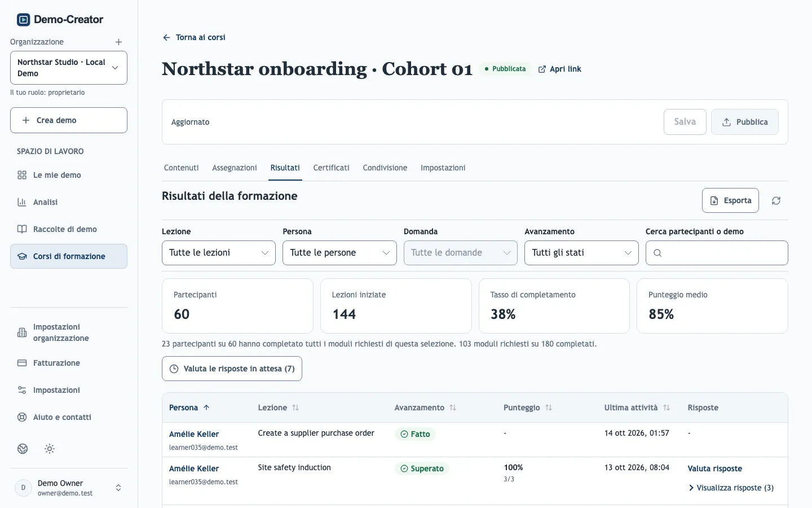Click the search magnifier icon
Viewport: 812px width, 508px height.
(x=657, y=253)
